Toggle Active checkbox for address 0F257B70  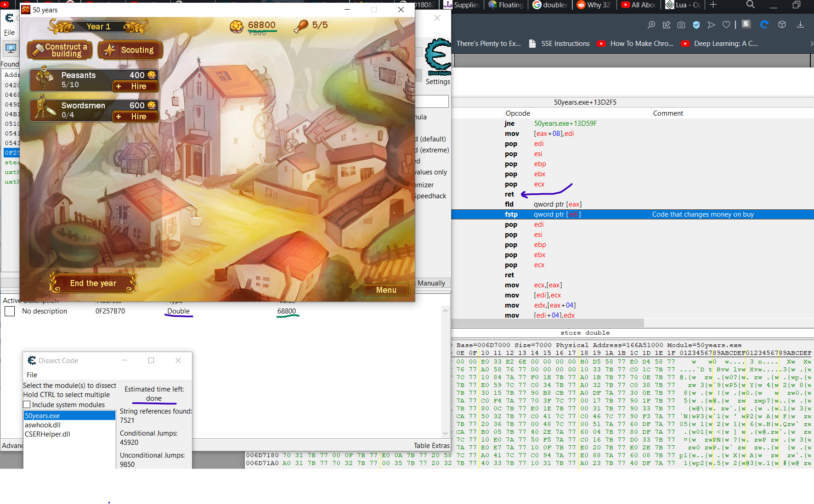pyautogui.click(x=10, y=311)
